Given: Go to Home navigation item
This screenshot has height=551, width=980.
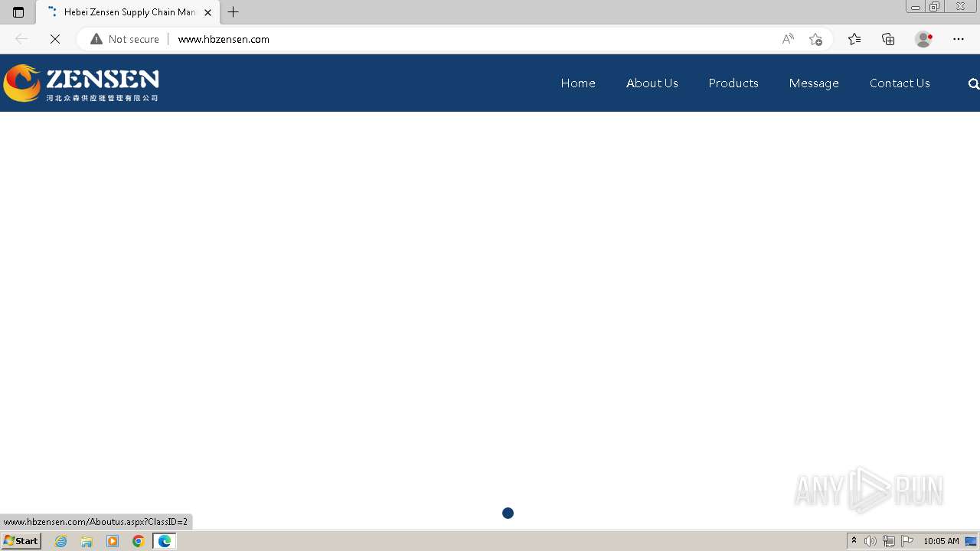Looking at the screenshot, I should coord(578,83).
